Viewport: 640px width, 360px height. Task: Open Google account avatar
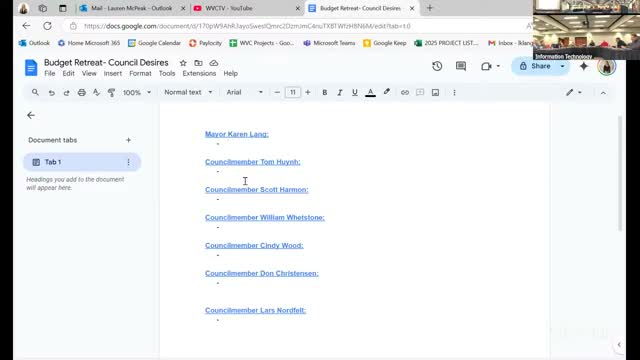click(607, 67)
